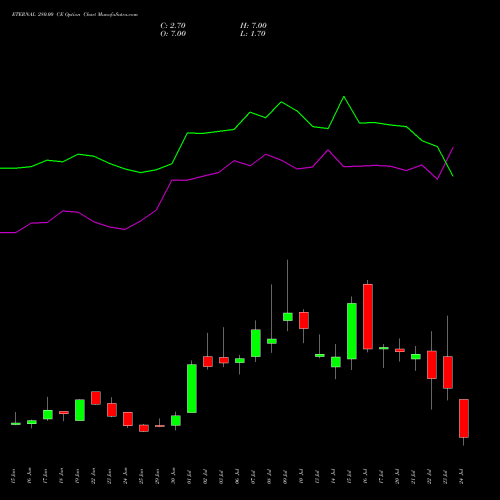The height and width of the screenshot is (500, 500).
Task: Click the '24 Jul' date axis label
Action: click(461, 476)
